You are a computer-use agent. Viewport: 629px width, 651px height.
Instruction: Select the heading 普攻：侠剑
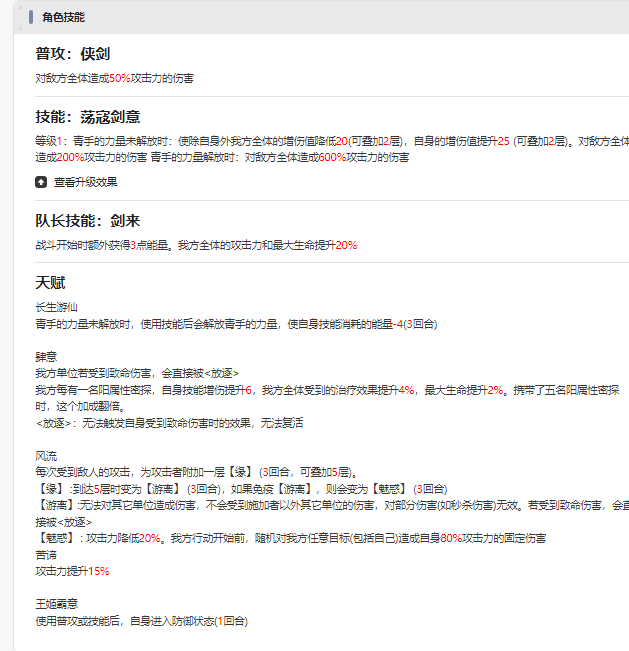[x=73, y=54]
